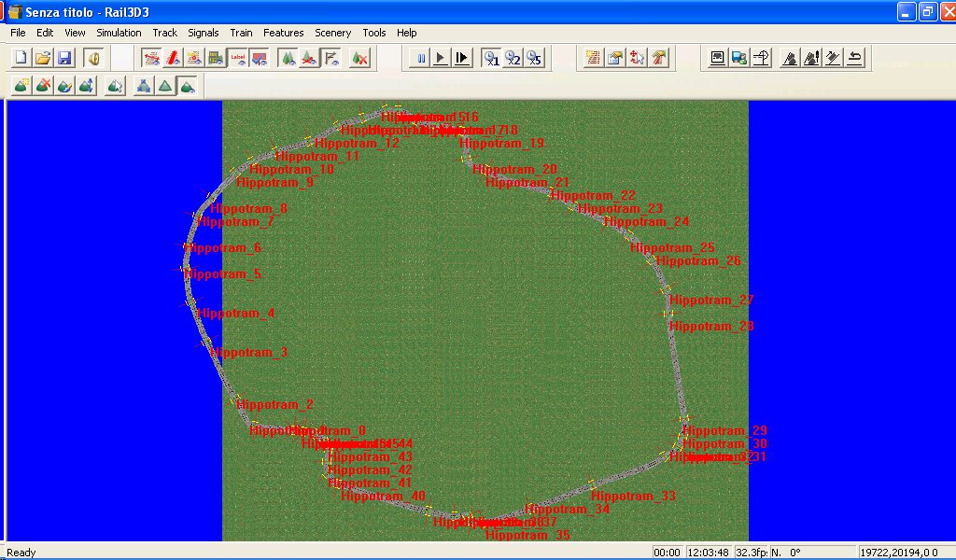Open the Scenery menu
The image size is (956, 560).
click(333, 33)
